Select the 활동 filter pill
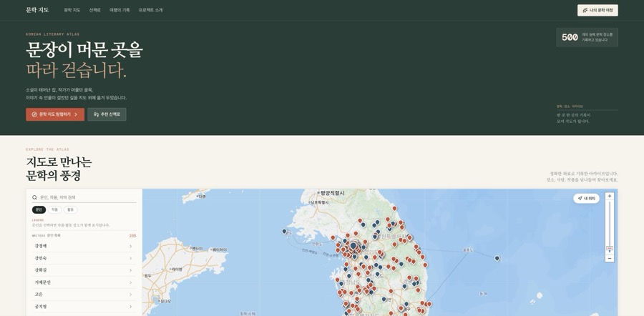 71,209
